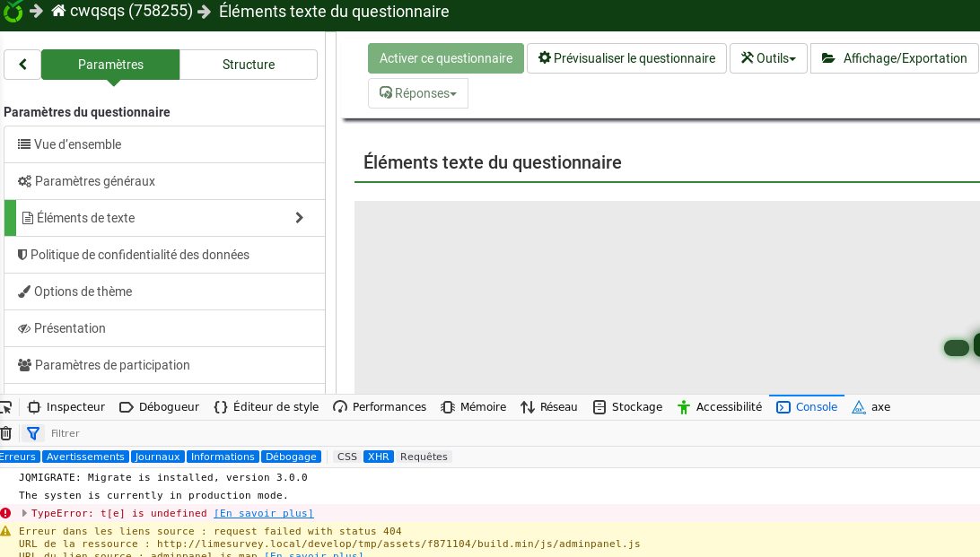This screenshot has height=557, width=980.
Task: Click the filter funnel icon
Action: tap(33, 433)
